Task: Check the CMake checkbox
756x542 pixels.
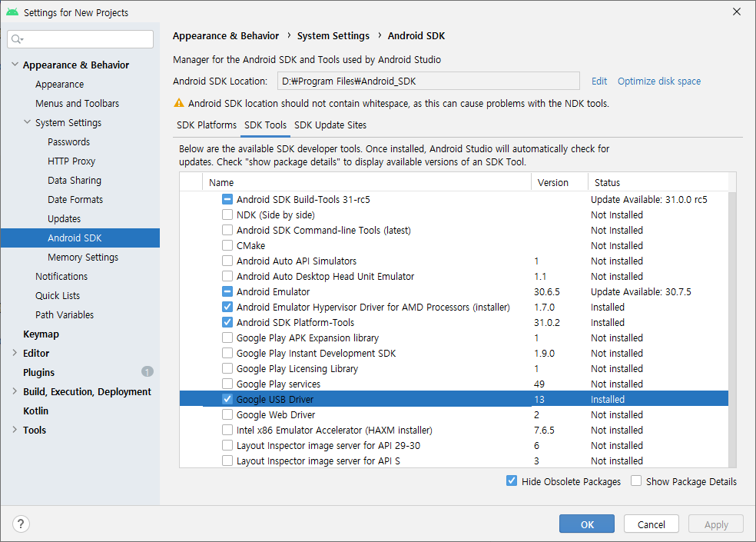Action: point(227,246)
